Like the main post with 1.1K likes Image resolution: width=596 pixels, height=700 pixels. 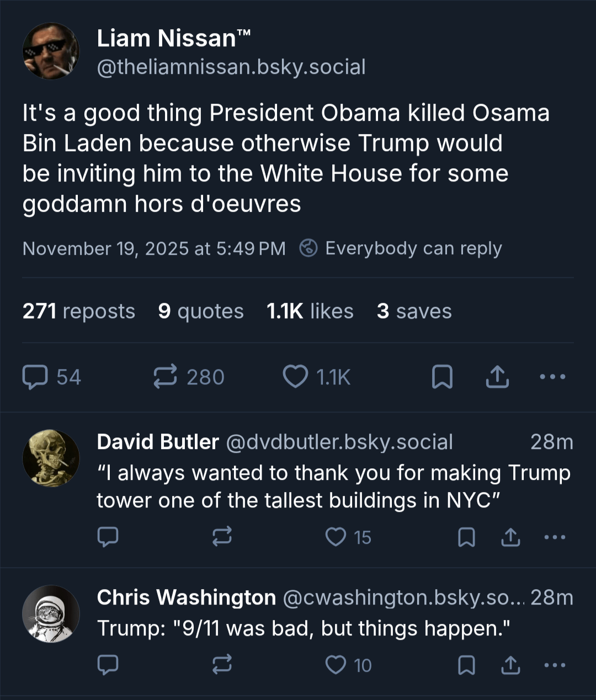tap(295, 377)
